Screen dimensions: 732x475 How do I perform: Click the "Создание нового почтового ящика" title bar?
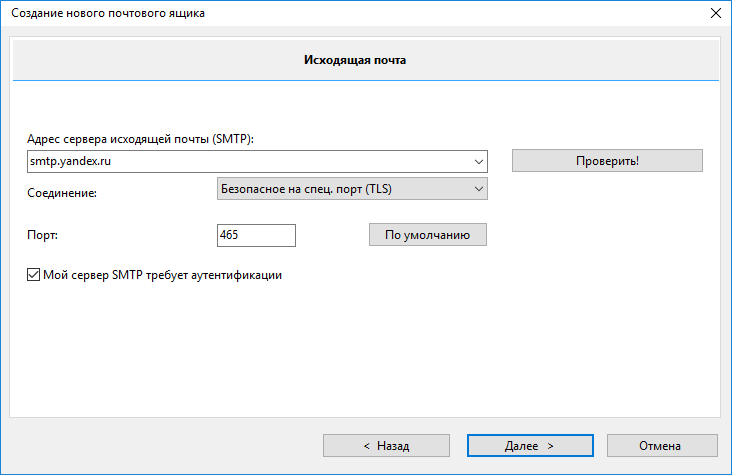click(300, 13)
